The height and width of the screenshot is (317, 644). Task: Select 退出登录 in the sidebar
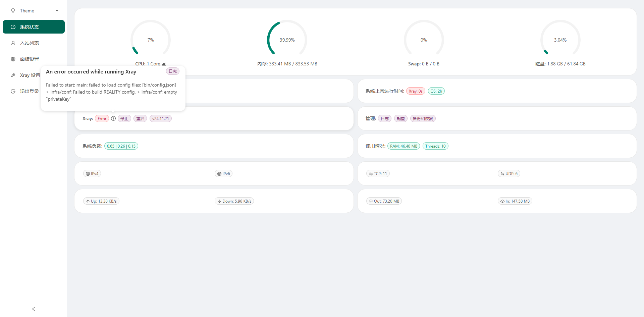29,91
